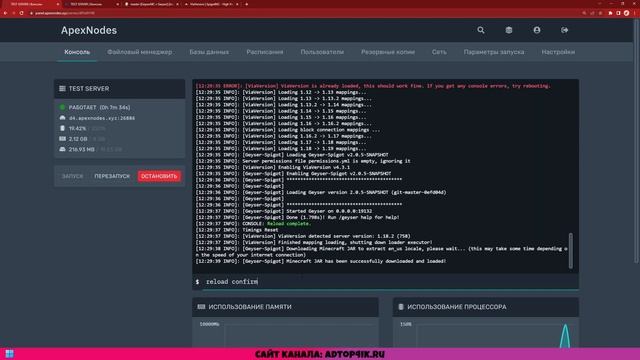Screen dimensions: 640x360
Task: Click the CPU usage graph spike
Action: coord(565,336)
